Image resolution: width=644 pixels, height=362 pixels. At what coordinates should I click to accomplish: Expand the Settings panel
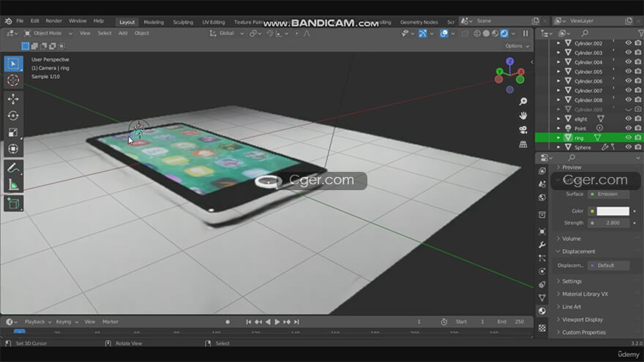[x=572, y=281]
